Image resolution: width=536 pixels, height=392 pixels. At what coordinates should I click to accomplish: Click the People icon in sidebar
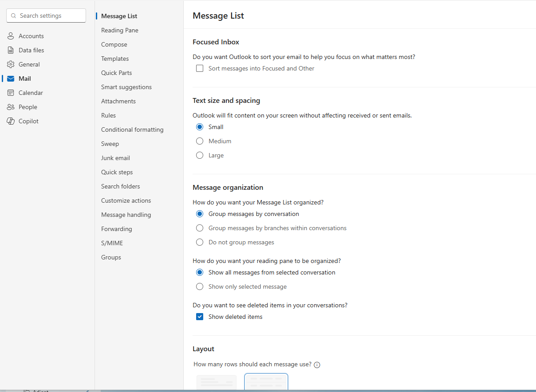[11, 107]
